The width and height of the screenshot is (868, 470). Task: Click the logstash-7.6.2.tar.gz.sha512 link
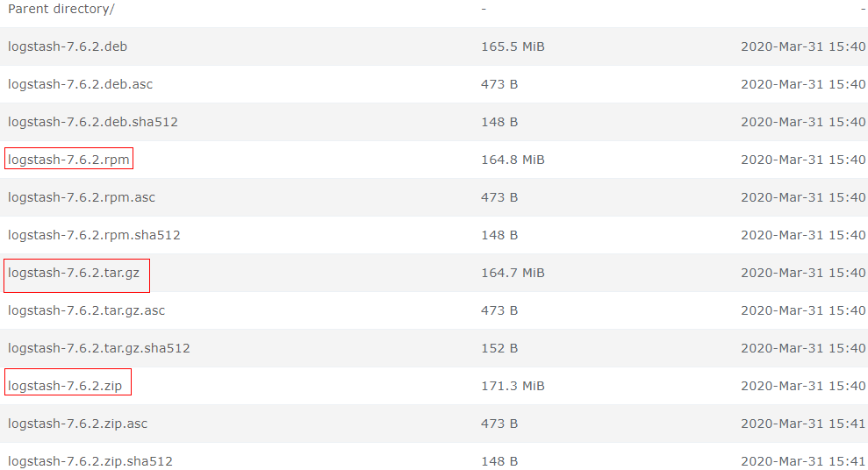[99, 348]
